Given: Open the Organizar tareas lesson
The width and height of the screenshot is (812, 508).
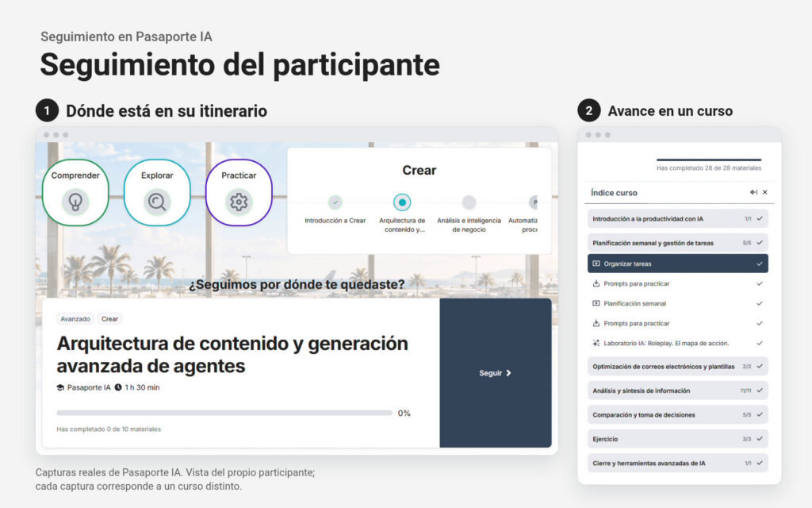Looking at the screenshot, I should (x=678, y=264).
